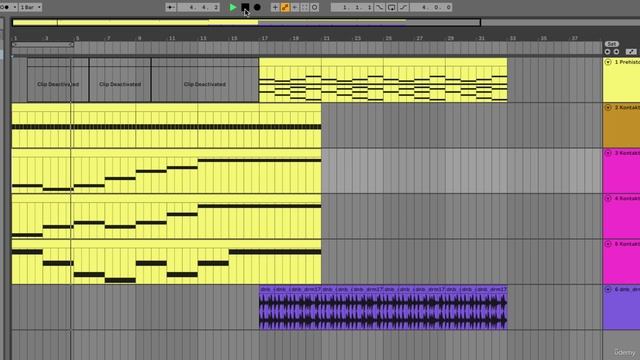Start playback with the green Play button
This screenshot has width=640, height=360.
click(x=233, y=7)
